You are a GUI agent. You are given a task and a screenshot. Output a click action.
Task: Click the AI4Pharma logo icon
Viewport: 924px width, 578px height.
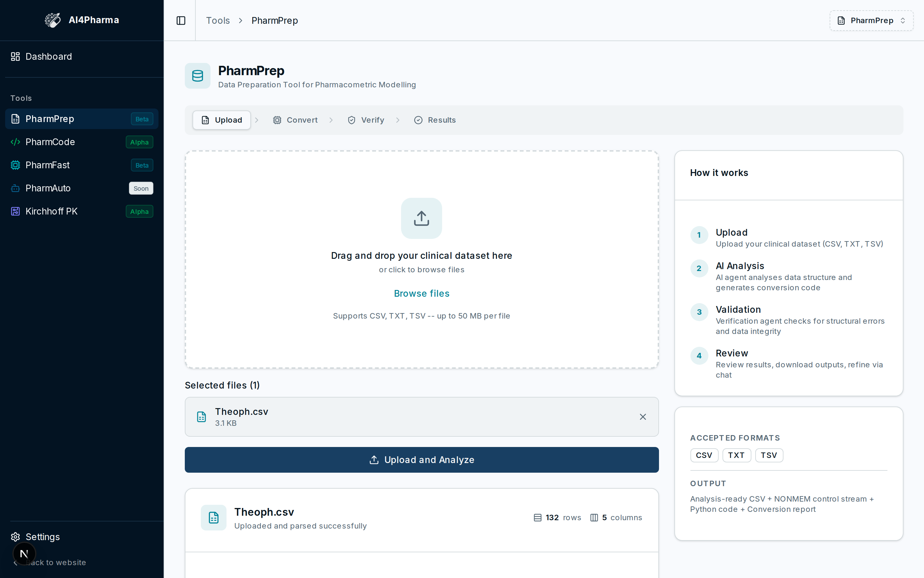pos(53,20)
